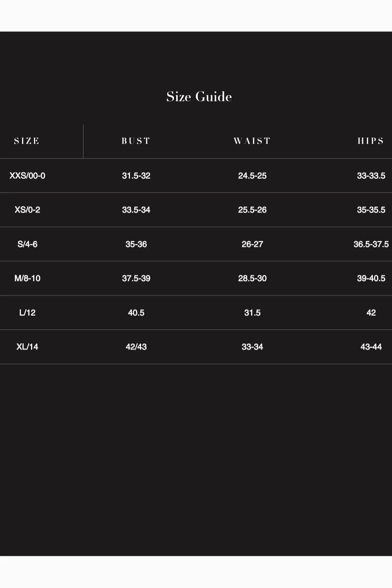Click waist value 24.5-25
This screenshot has height=588, width=392.
[x=252, y=176]
